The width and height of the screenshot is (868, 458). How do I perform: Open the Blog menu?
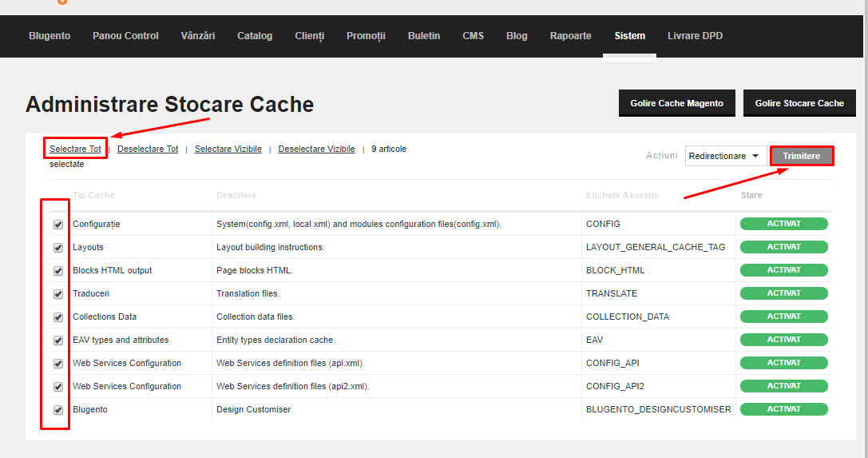pyautogui.click(x=517, y=36)
